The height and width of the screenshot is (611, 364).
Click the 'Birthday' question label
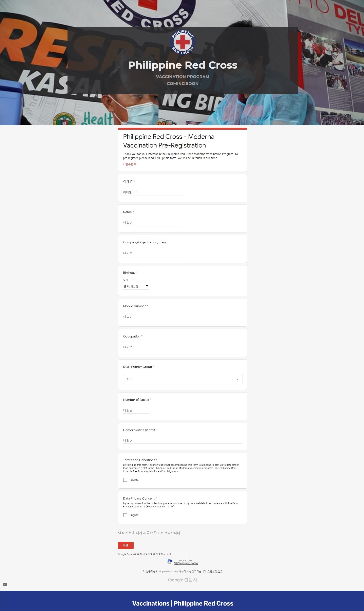[129, 273]
